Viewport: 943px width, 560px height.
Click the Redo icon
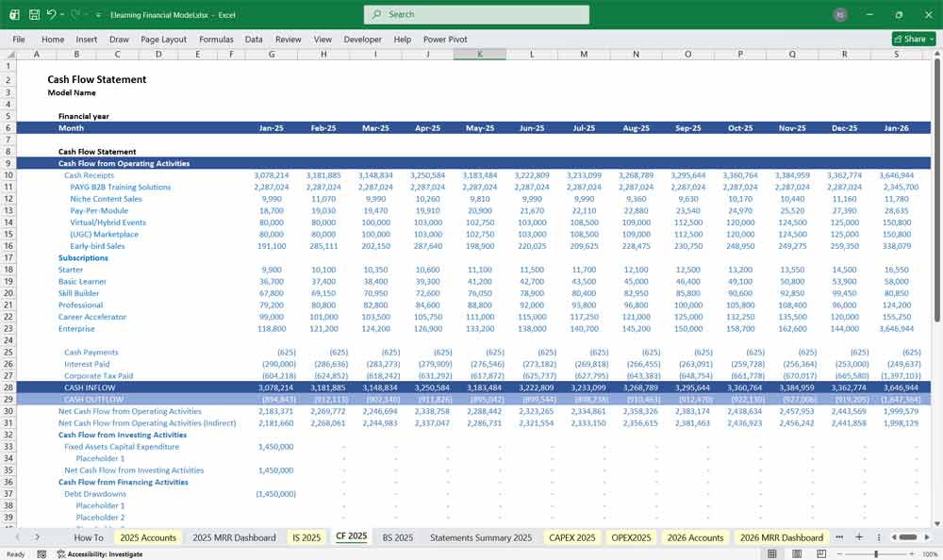coord(74,13)
